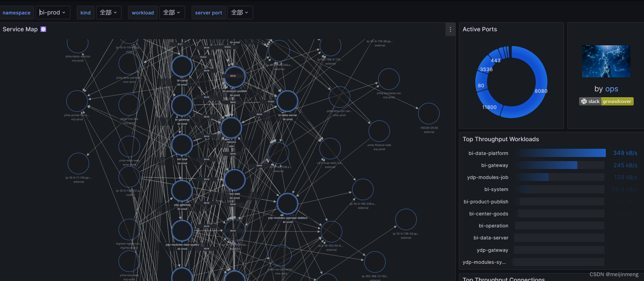Click the kind variable label
Viewport: 644px width, 281px height.
tap(86, 13)
